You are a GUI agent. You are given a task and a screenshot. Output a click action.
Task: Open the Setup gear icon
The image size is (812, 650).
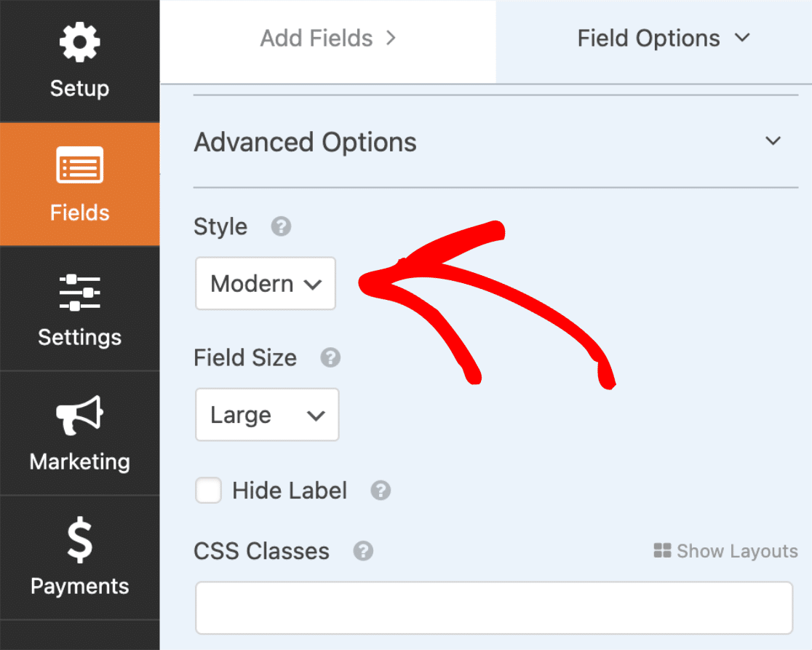pyautogui.click(x=79, y=41)
